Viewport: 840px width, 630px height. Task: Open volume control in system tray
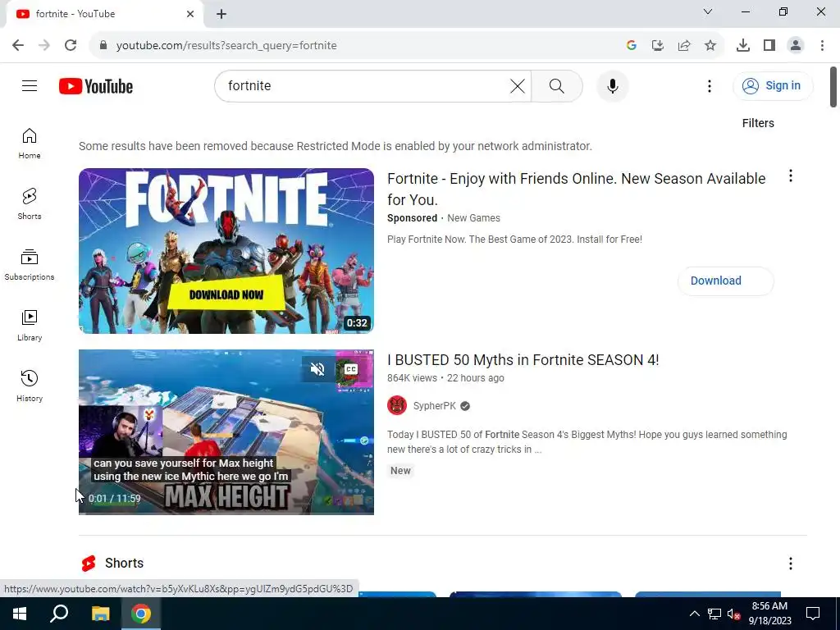click(x=733, y=614)
